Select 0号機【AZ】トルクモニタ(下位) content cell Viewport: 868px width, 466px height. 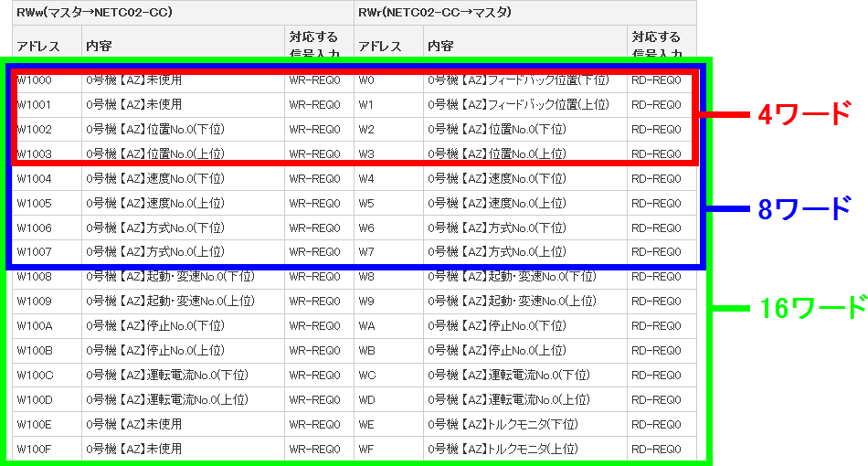point(524,425)
